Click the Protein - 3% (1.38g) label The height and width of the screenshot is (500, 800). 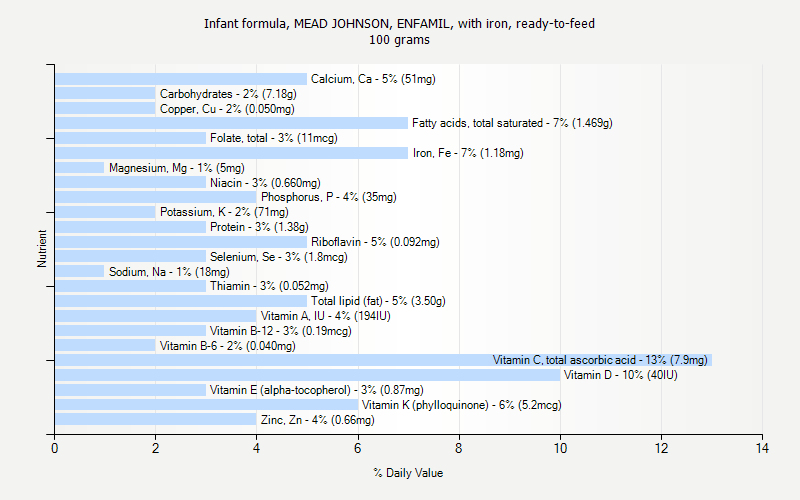[259, 227]
